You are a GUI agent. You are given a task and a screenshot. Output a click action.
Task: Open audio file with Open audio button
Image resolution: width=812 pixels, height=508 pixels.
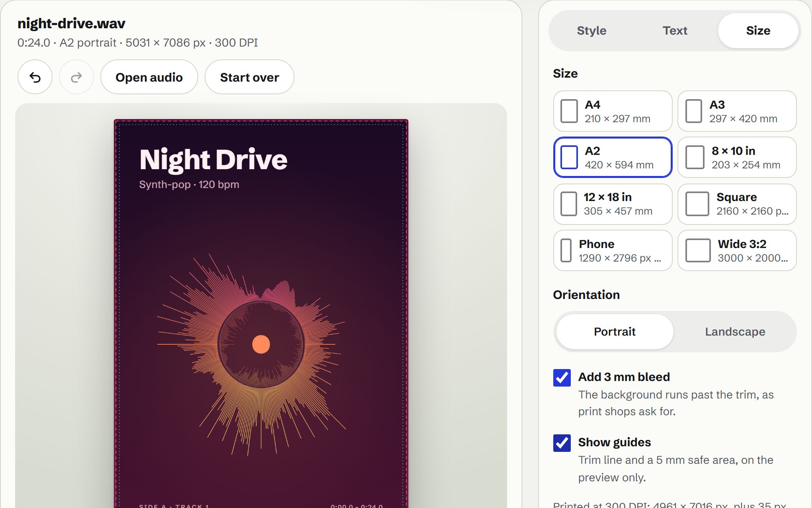pos(149,77)
